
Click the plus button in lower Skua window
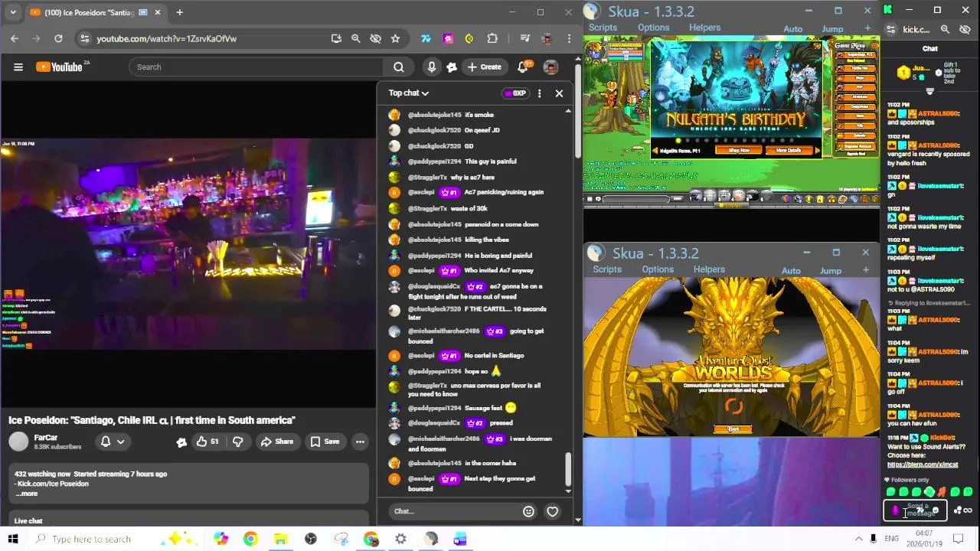point(866,270)
